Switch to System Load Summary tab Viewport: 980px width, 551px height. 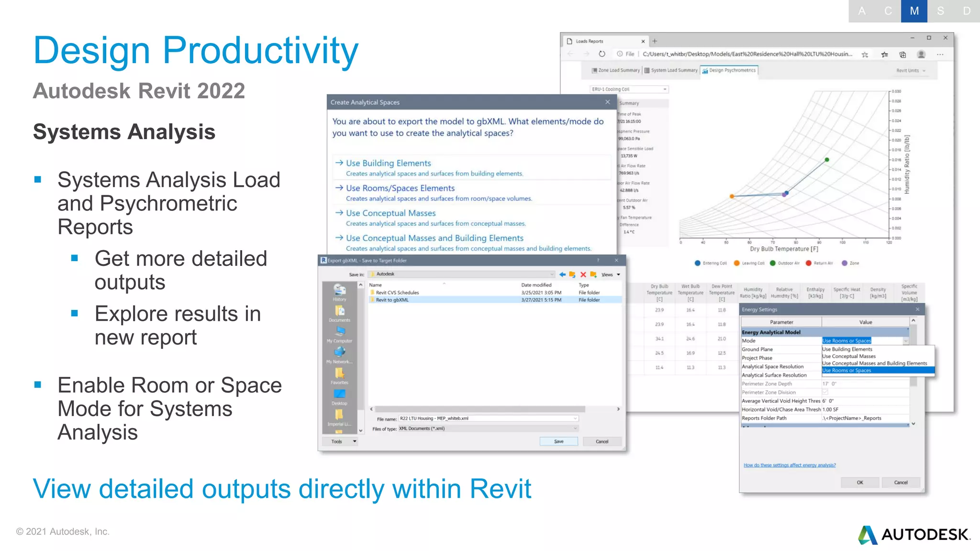click(670, 70)
